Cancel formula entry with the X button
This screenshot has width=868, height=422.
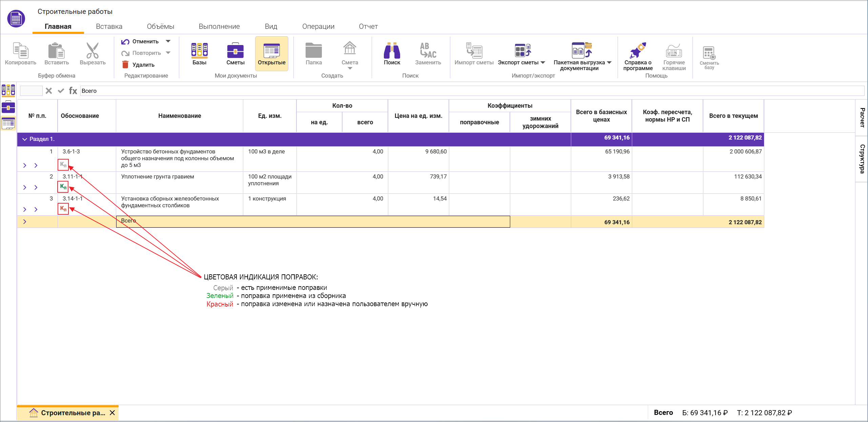point(49,91)
